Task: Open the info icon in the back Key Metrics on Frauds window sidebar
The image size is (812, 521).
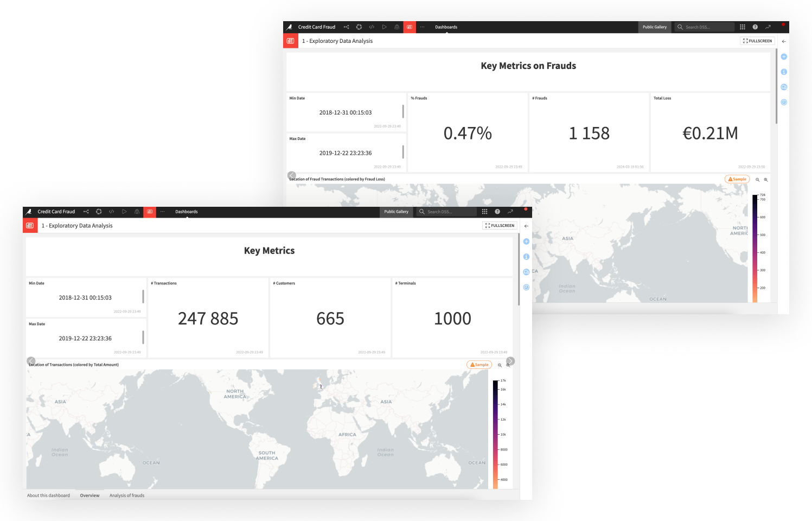Action: [784, 72]
